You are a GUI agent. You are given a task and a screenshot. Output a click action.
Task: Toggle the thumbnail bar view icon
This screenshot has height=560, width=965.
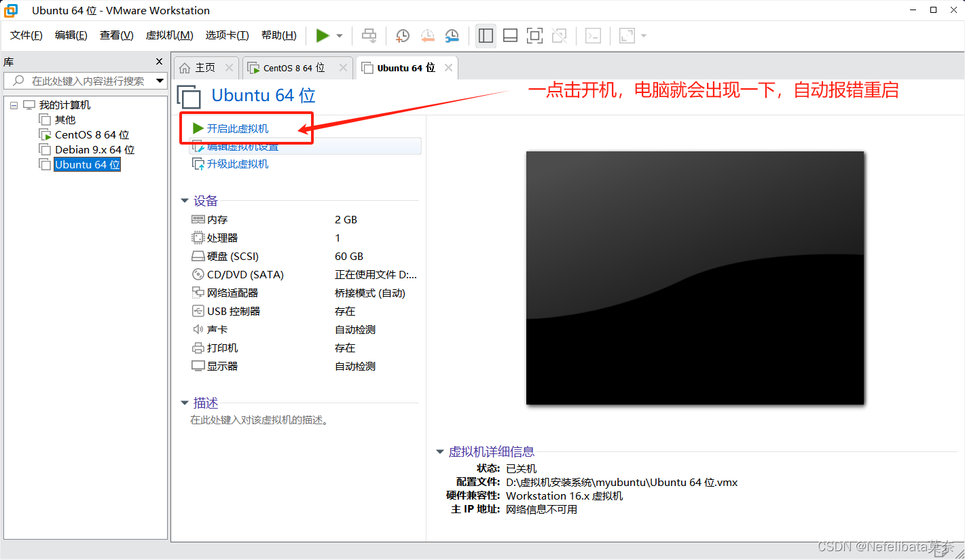[510, 36]
